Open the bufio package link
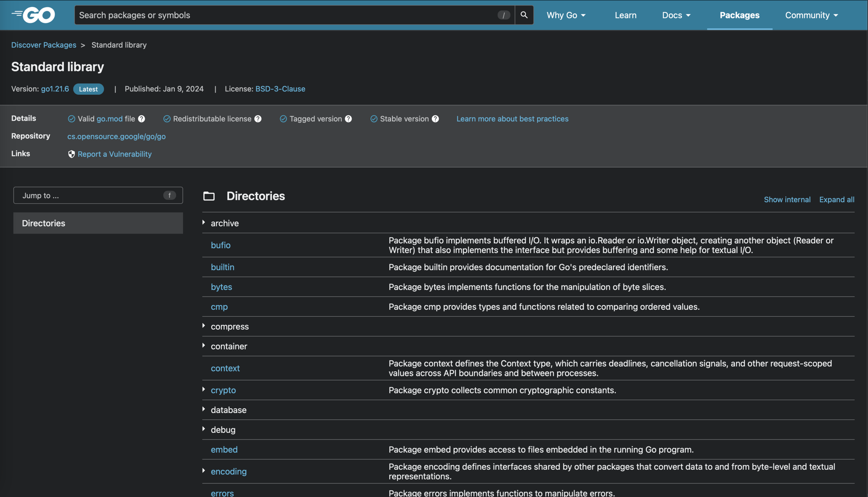This screenshot has height=497, width=868. pyautogui.click(x=220, y=245)
